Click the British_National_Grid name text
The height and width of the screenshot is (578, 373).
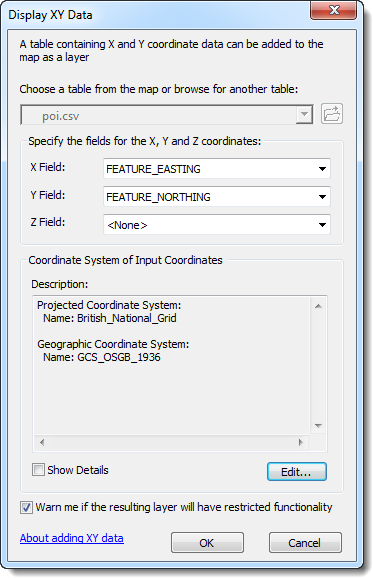pyautogui.click(x=127, y=318)
